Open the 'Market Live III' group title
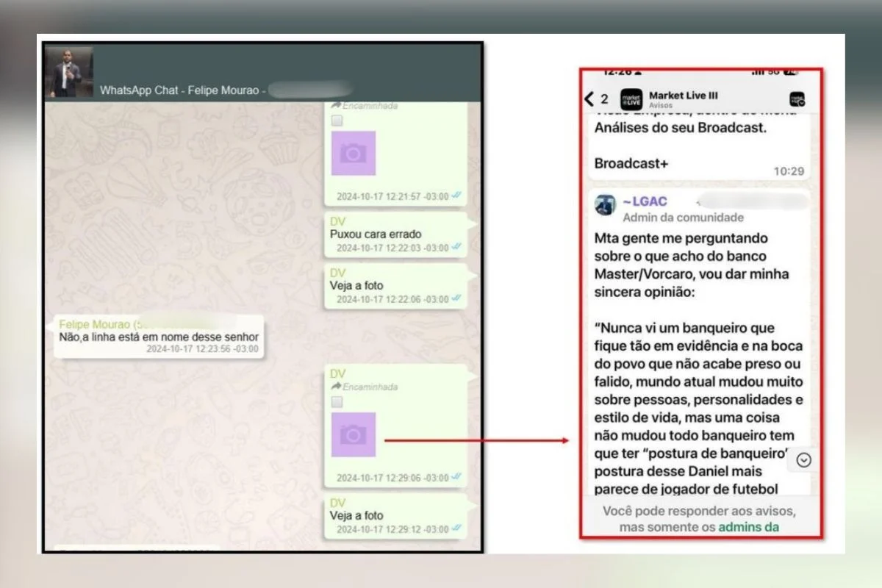 click(684, 96)
